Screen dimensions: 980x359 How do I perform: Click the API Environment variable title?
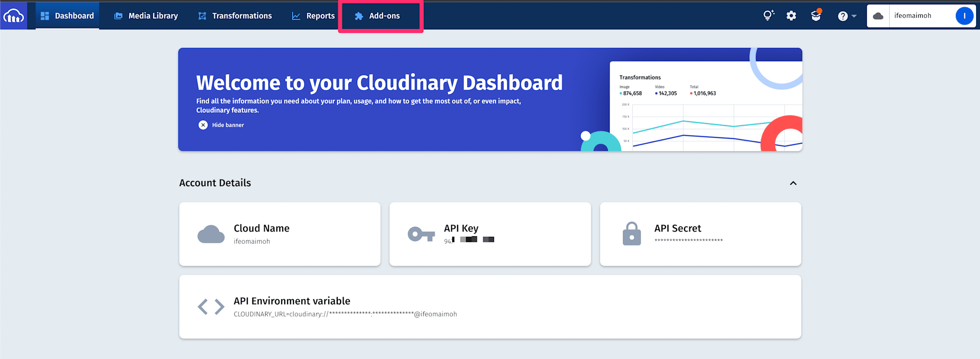[292, 301]
